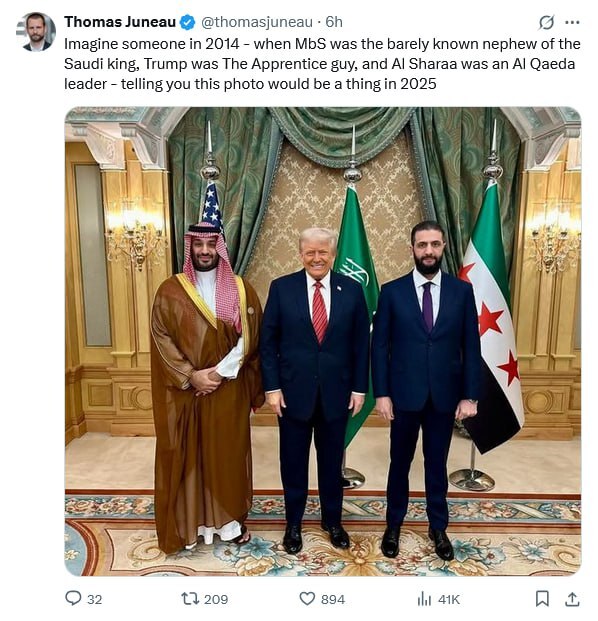
Task: Click the 32 replies count
Action: tap(95, 600)
